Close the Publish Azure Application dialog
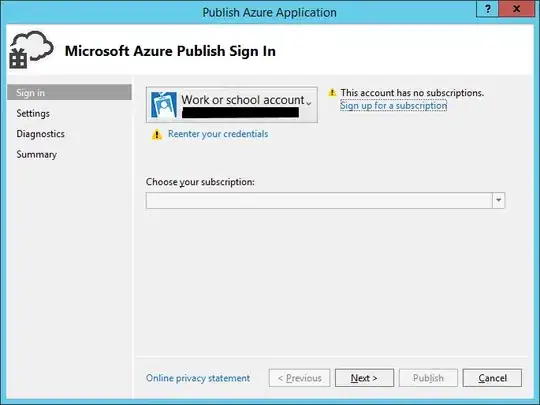Viewport: 540px width, 405px height. click(516, 9)
